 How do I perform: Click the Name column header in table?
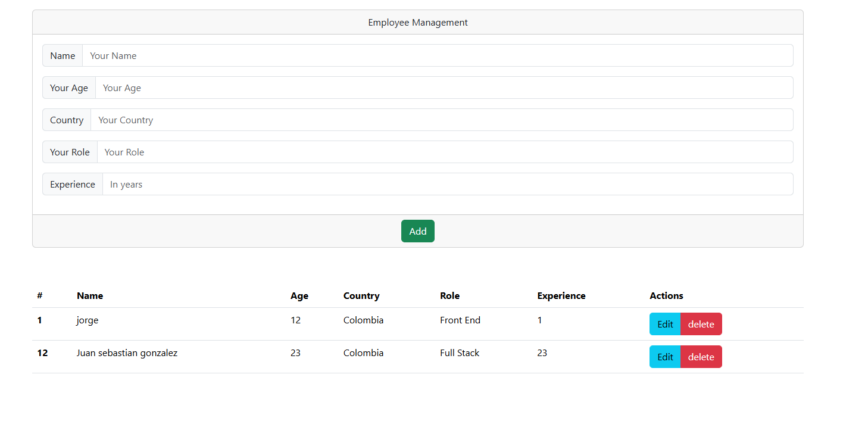coord(90,295)
